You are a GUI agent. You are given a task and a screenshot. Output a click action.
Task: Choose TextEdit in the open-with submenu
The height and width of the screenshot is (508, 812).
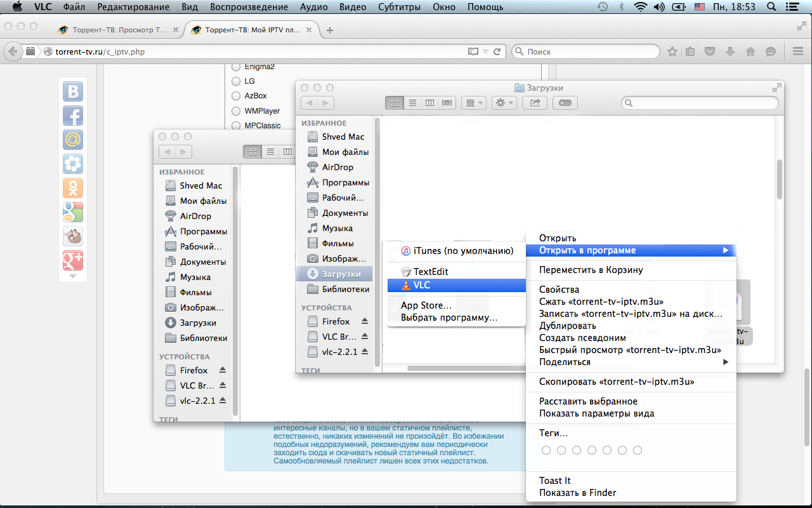pyautogui.click(x=457, y=271)
